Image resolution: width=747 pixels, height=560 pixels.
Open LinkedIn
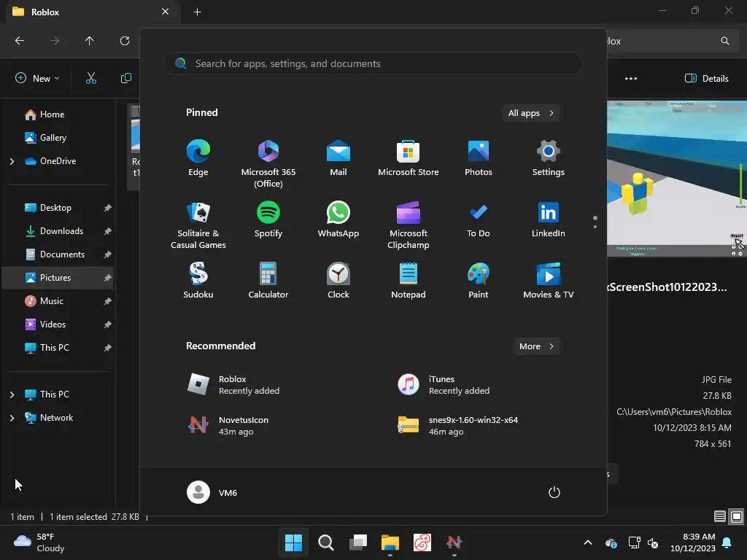click(x=549, y=219)
